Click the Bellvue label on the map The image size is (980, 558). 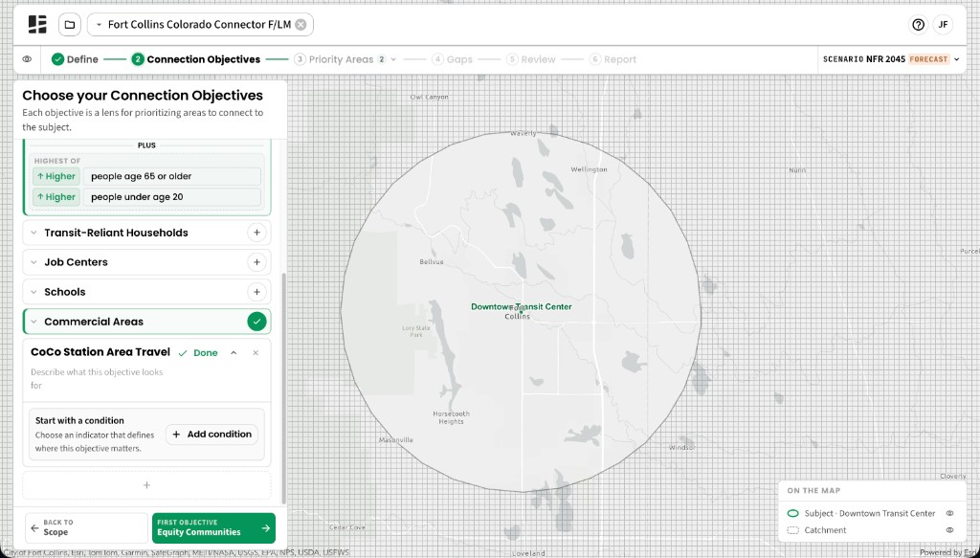(432, 262)
